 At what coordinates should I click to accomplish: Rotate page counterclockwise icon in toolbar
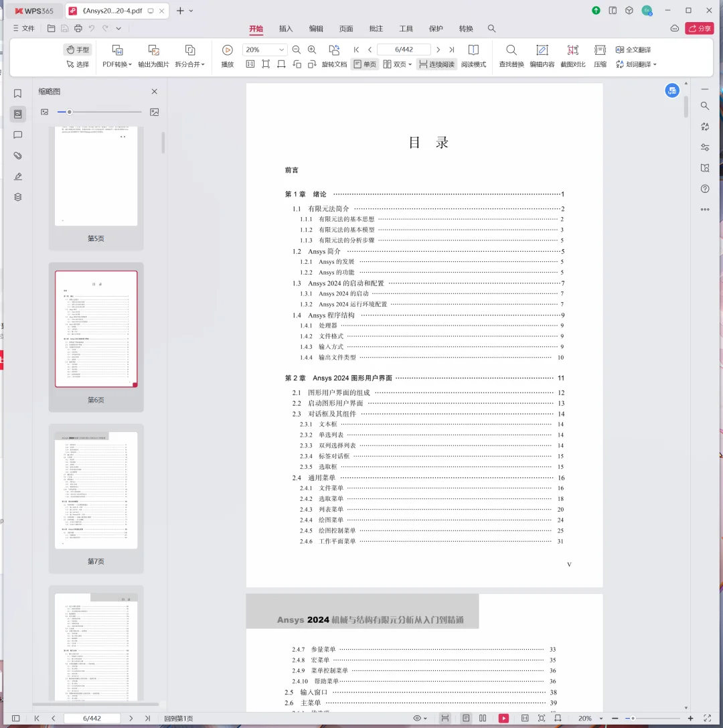[x=297, y=64]
